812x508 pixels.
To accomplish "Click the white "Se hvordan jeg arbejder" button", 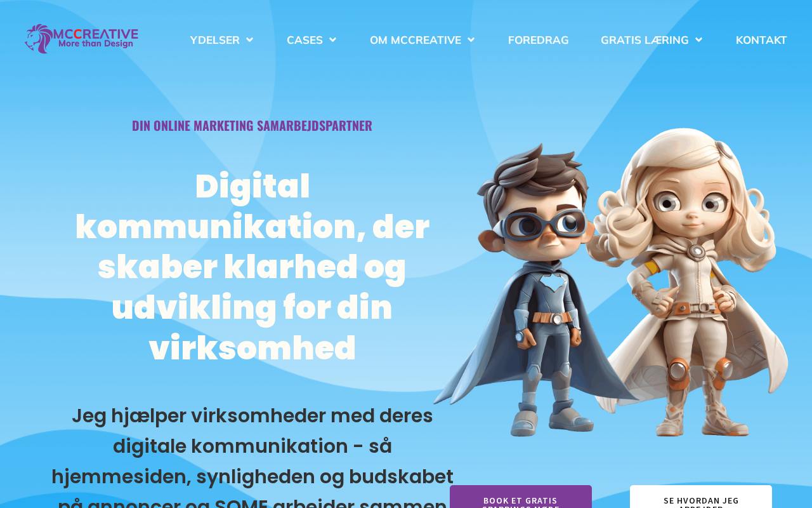I will (x=701, y=497).
